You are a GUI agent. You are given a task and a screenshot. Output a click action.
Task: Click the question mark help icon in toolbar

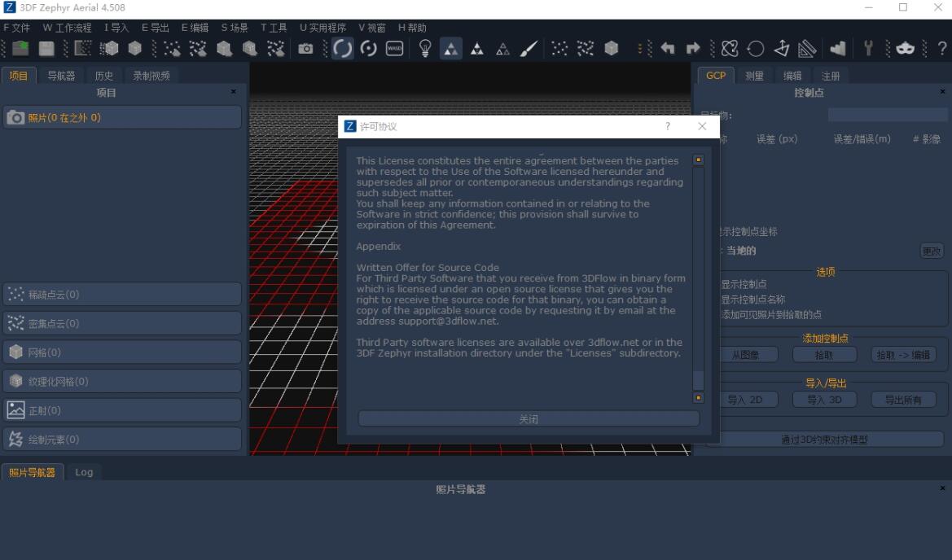tap(941, 49)
